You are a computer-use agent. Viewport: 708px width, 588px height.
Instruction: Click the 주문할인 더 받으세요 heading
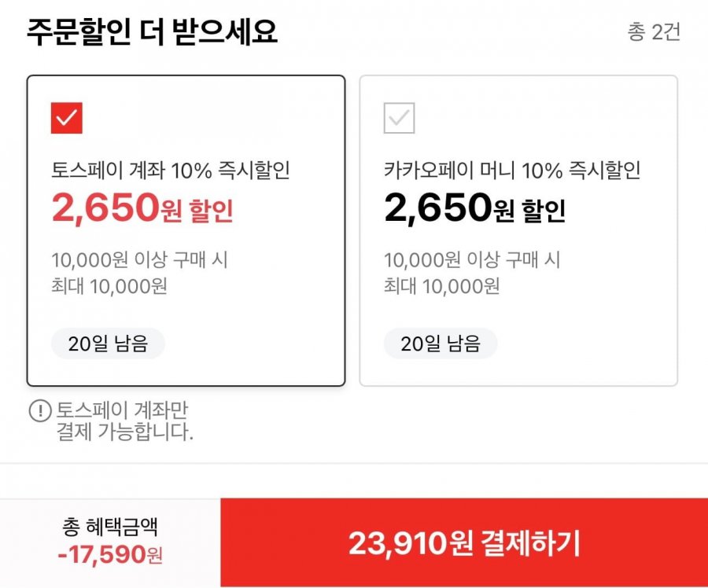[152, 31]
